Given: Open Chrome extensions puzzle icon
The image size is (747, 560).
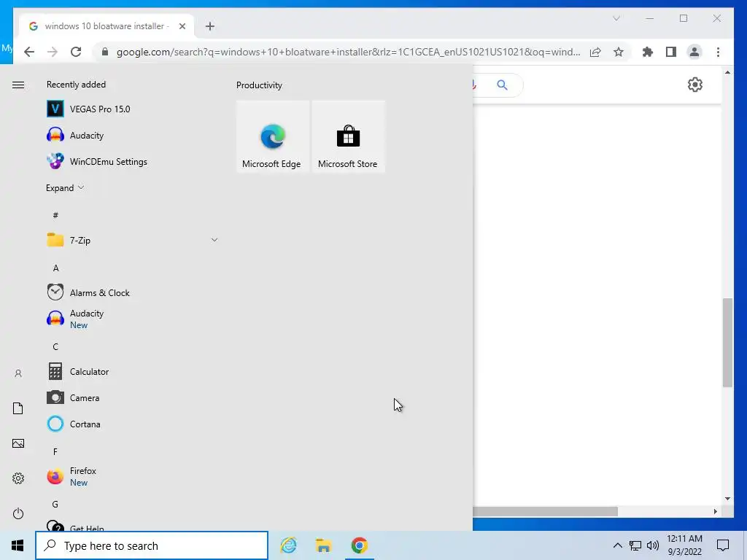Looking at the screenshot, I should click(648, 52).
